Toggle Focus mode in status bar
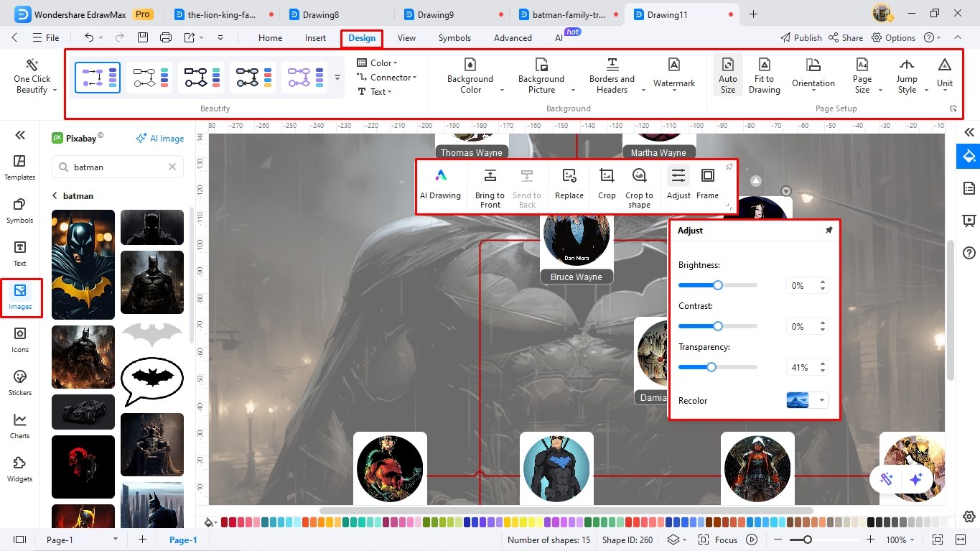 [x=719, y=540]
